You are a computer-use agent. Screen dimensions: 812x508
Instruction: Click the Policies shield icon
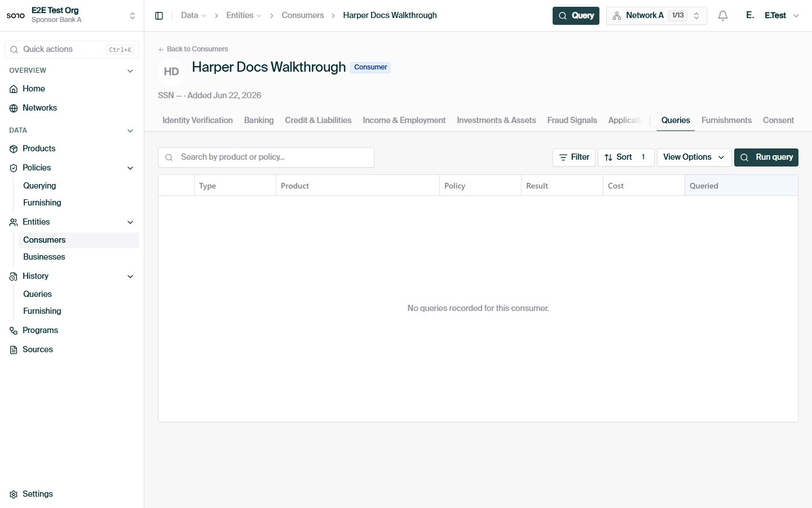(14, 168)
